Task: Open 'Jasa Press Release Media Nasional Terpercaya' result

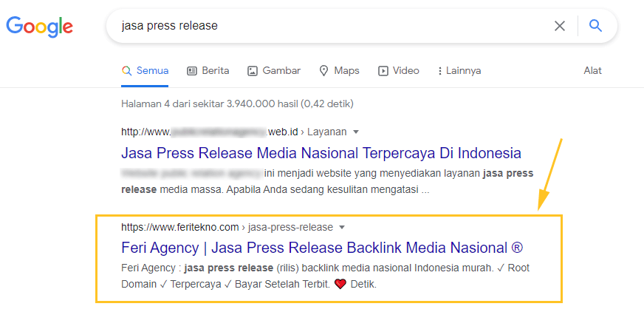Action: tap(321, 153)
